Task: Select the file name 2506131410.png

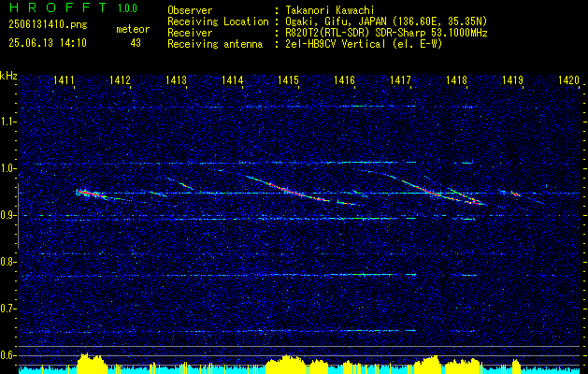Action: coord(48,25)
